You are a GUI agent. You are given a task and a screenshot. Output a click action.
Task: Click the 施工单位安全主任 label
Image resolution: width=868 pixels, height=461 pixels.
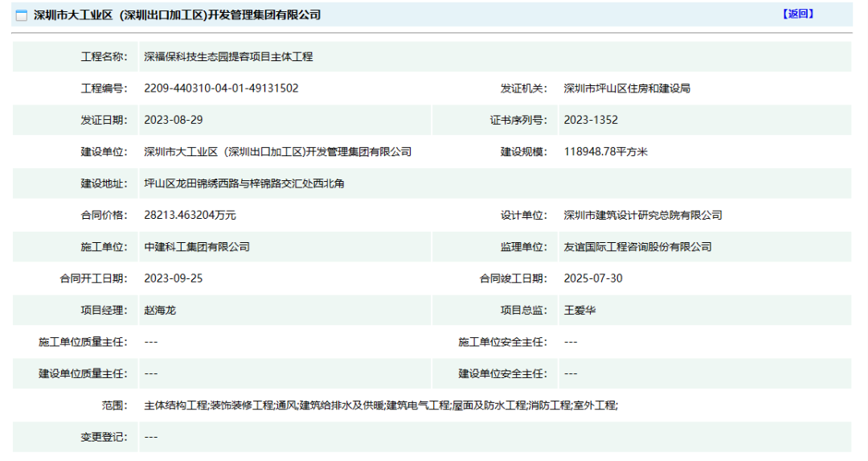[502, 342]
